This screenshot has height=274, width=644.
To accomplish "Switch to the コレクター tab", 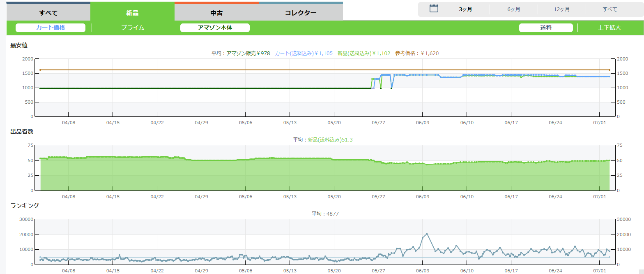I will [301, 12].
